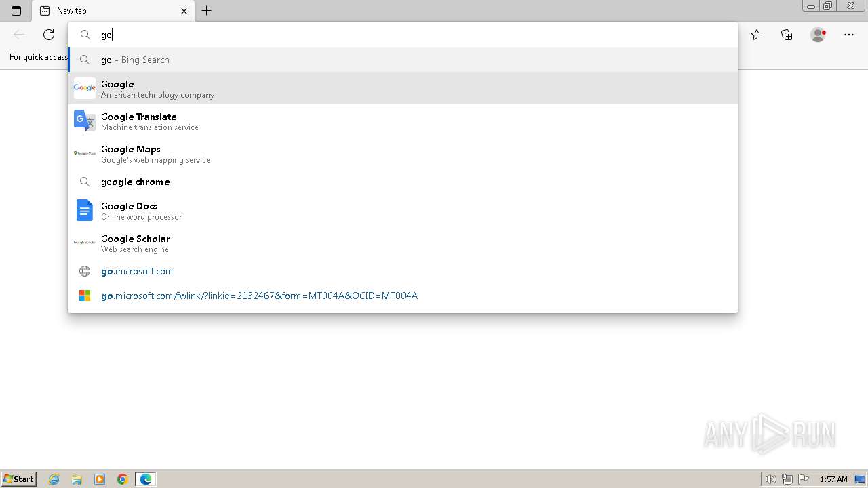Open go.microsoft.com/fwlink suggestion link

[403, 296]
